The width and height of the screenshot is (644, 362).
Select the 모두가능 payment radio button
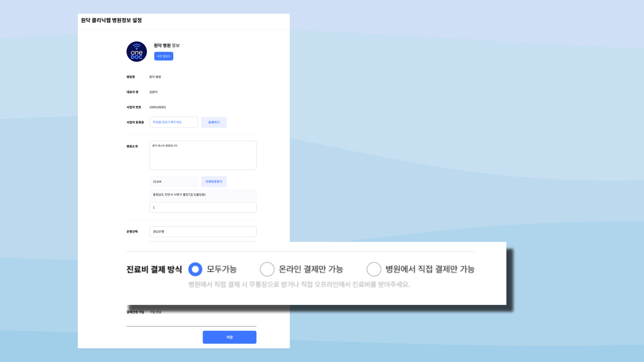click(x=195, y=269)
